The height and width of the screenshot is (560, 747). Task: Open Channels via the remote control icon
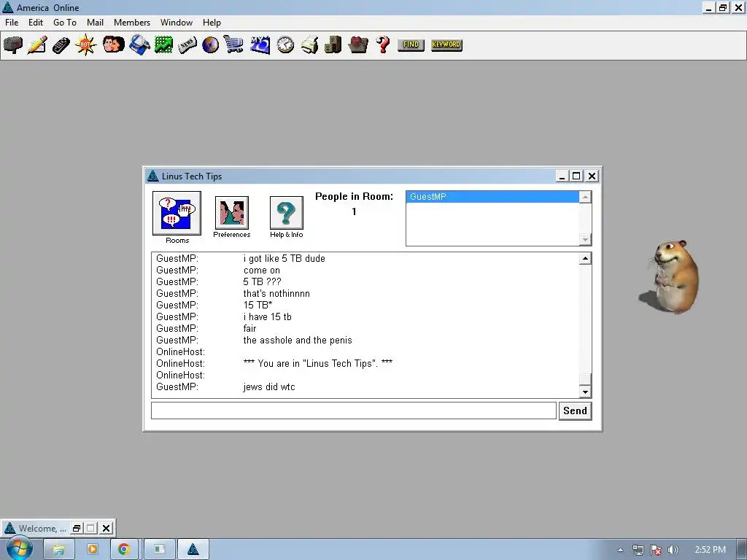point(61,45)
